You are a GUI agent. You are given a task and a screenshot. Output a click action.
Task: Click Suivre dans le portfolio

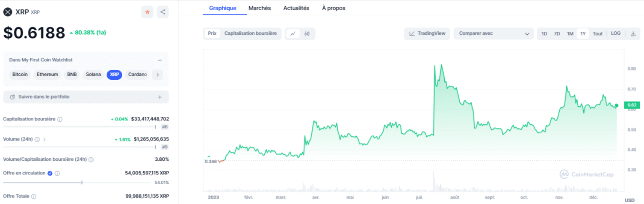[86, 97]
